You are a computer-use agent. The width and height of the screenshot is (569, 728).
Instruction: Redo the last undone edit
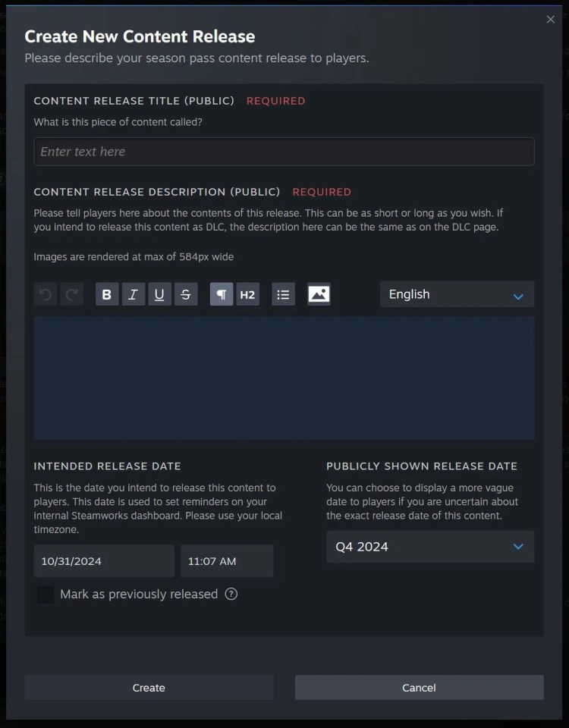pos(72,294)
